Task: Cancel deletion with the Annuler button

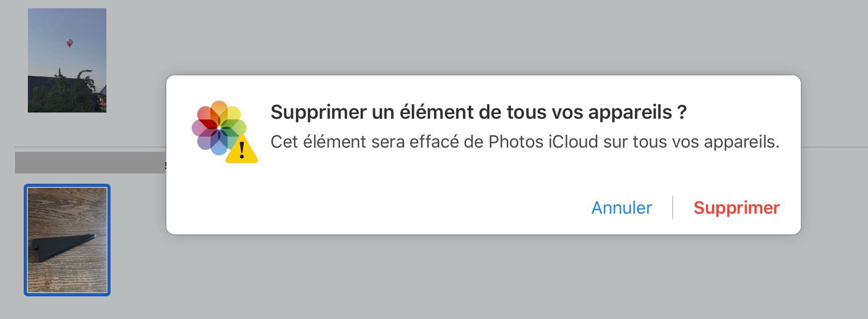Action: point(622,208)
